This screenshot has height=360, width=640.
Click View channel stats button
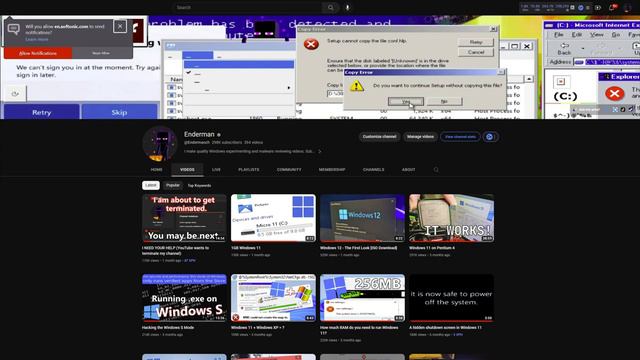point(460,137)
